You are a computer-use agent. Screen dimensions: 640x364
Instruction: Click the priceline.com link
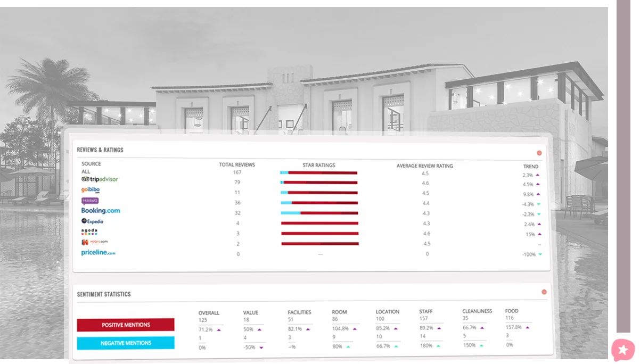tap(98, 252)
